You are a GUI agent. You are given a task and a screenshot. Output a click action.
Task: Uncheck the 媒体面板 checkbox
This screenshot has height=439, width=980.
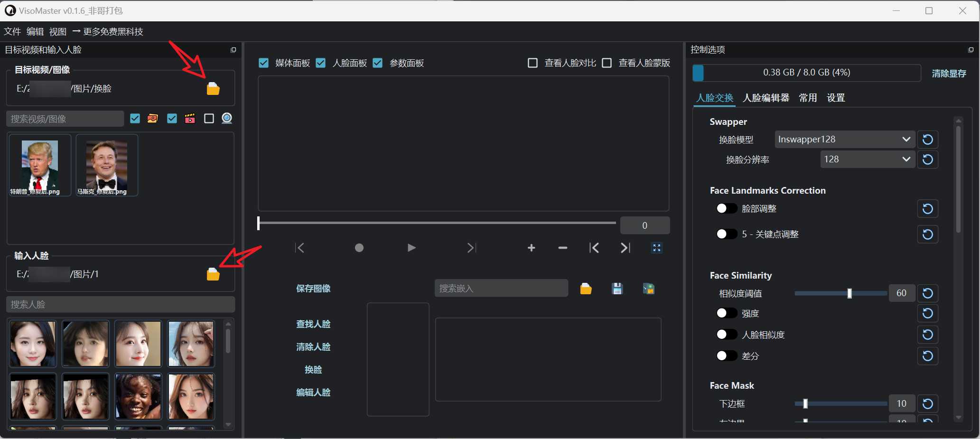pos(264,63)
